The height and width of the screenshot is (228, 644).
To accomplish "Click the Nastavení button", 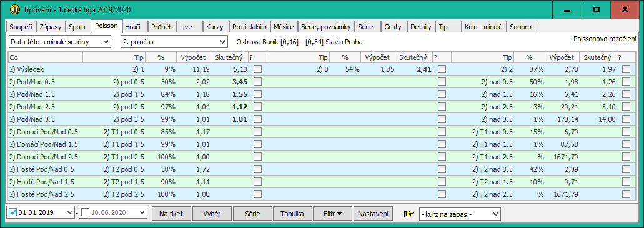I will point(373,214).
